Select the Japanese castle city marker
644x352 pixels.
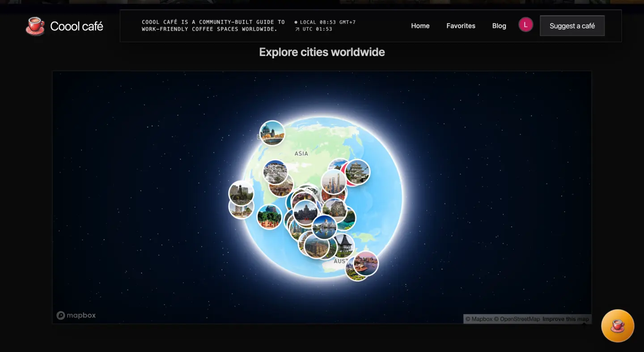point(358,172)
